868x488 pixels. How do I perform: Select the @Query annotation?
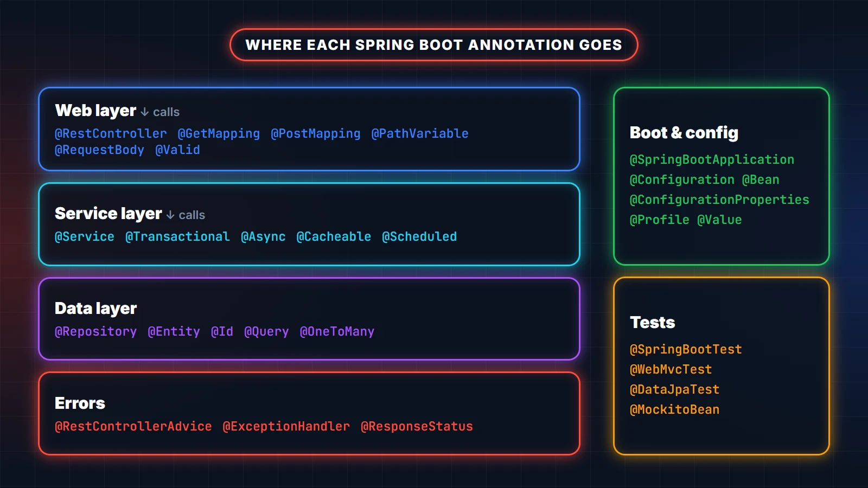(x=266, y=331)
